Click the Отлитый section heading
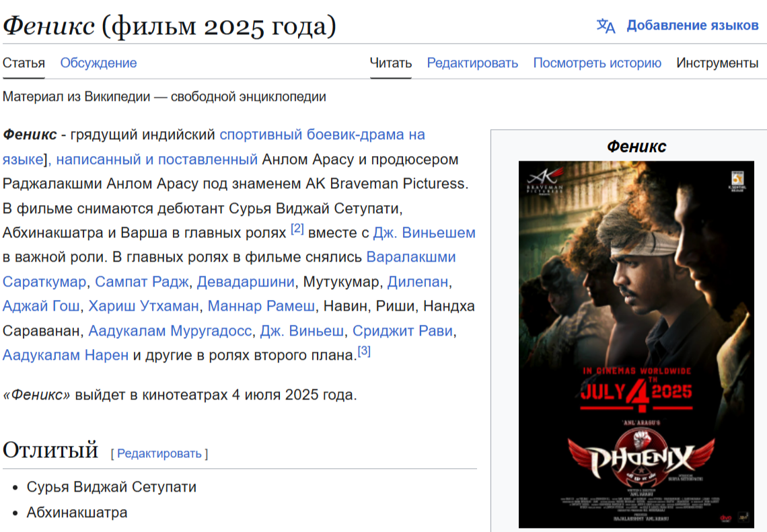This screenshot has width=767, height=532. pos(50,451)
